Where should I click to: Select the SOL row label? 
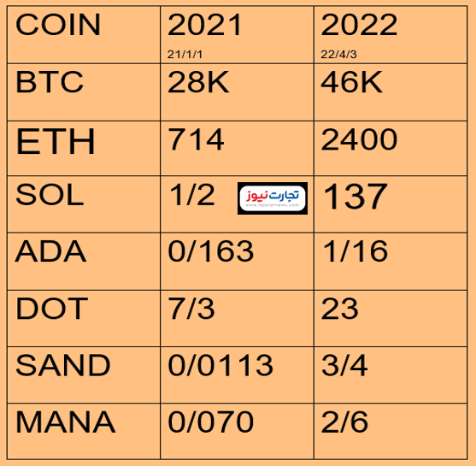[84, 204]
